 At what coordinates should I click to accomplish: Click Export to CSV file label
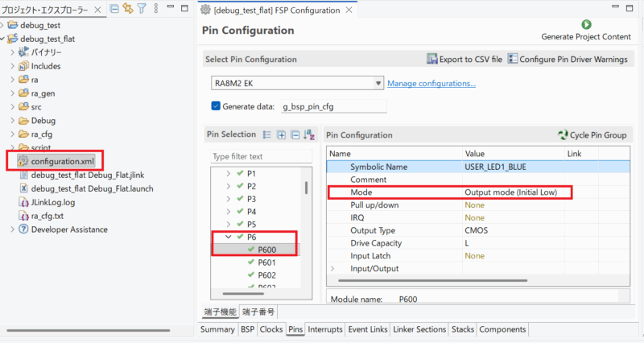tap(471, 59)
